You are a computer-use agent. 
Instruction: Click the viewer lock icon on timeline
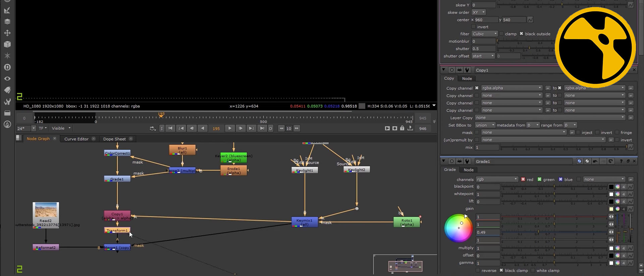(402, 128)
